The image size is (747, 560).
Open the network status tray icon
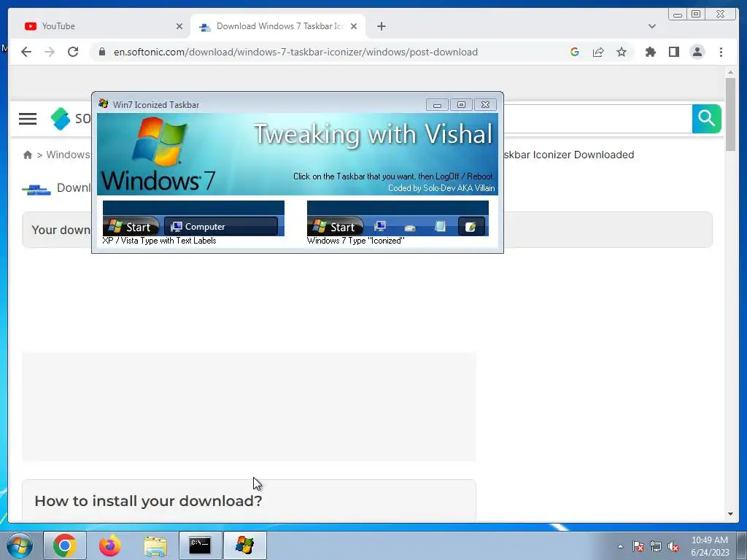tap(656, 546)
